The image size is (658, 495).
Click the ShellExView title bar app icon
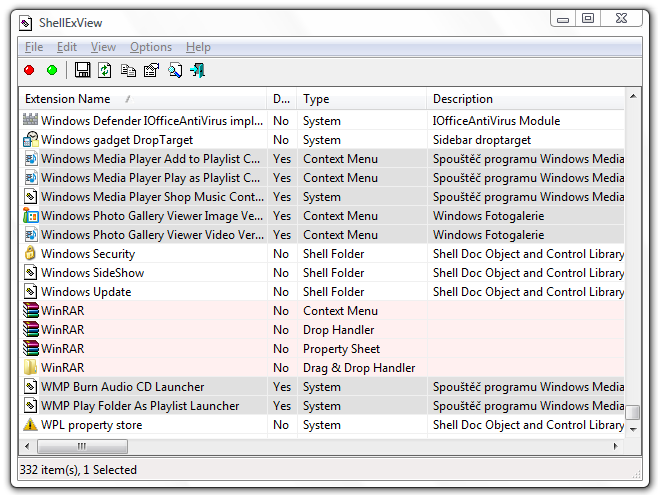coord(25,23)
